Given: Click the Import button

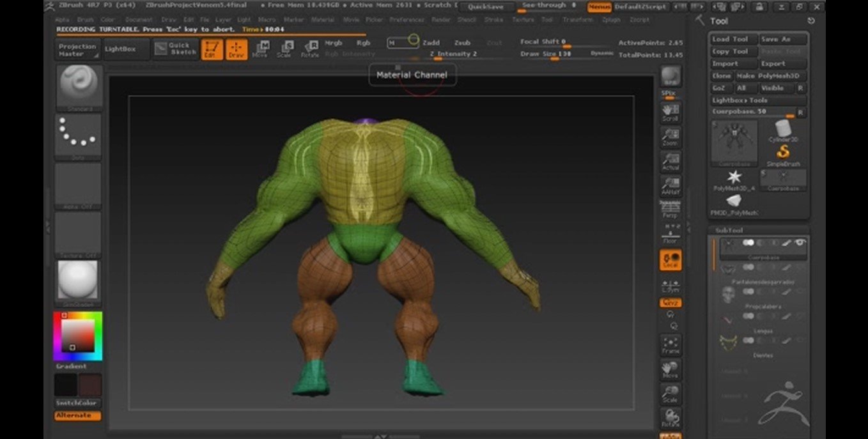Looking at the screenshot, I should pos(733,63).
